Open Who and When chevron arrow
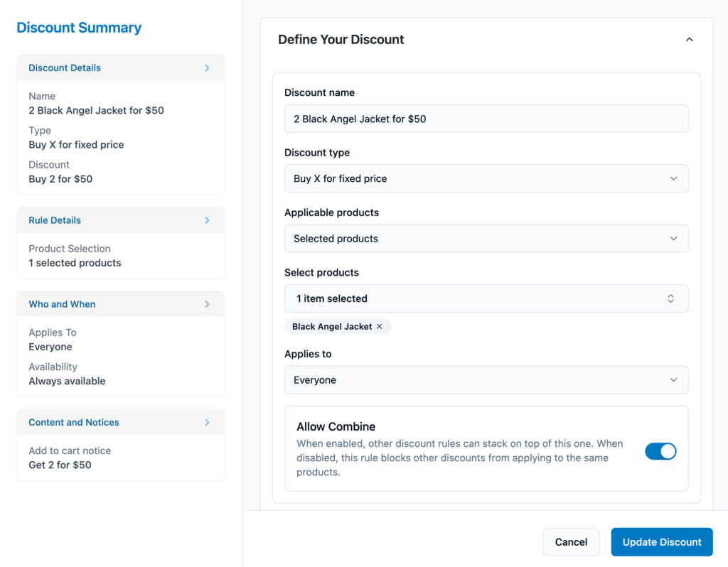 click(x=207, y=304)
